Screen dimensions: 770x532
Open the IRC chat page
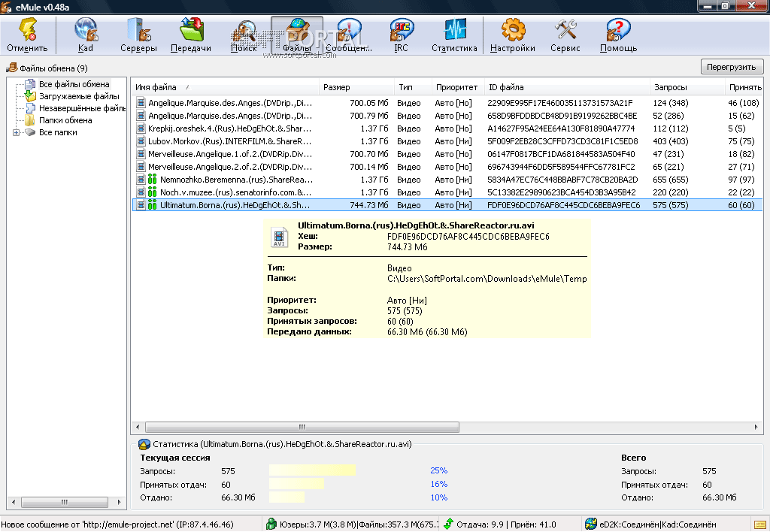402,35
